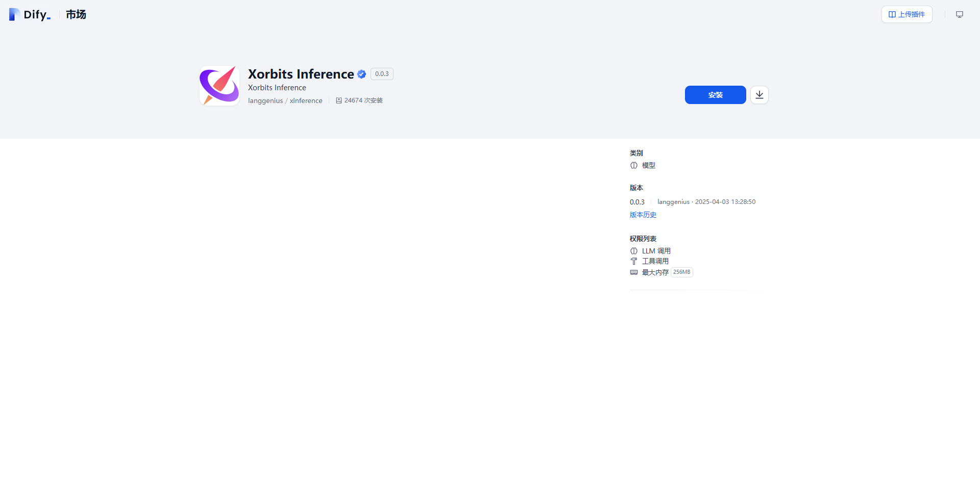Click the 上传插件 upload plugin button
The image size is (980, 486).
coord(906,14)
